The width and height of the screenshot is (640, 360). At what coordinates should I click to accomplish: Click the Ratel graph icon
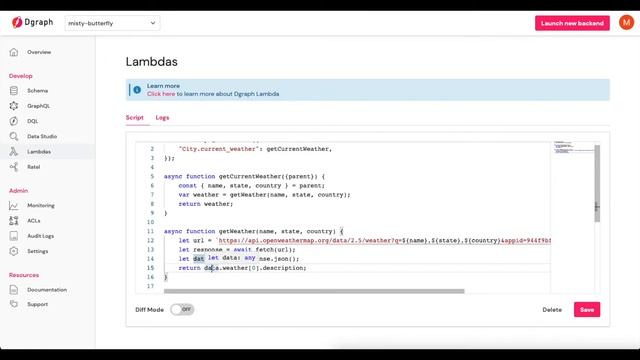(x=14, y=167)
